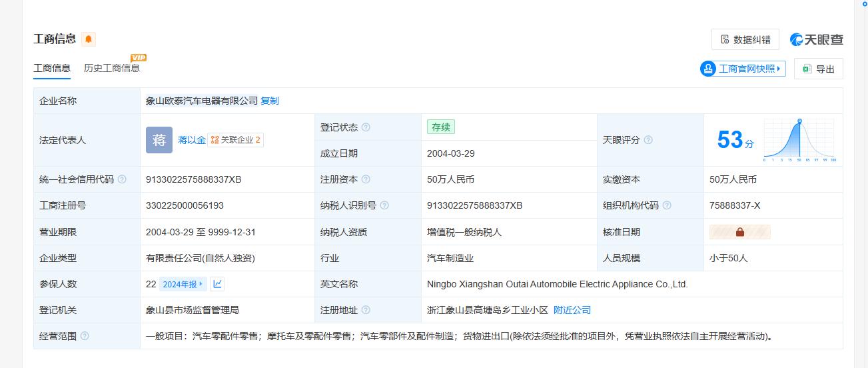Click the page scrollbar thumb at top right
This screenshot has height=368, width=868.
tap(865, 4)
